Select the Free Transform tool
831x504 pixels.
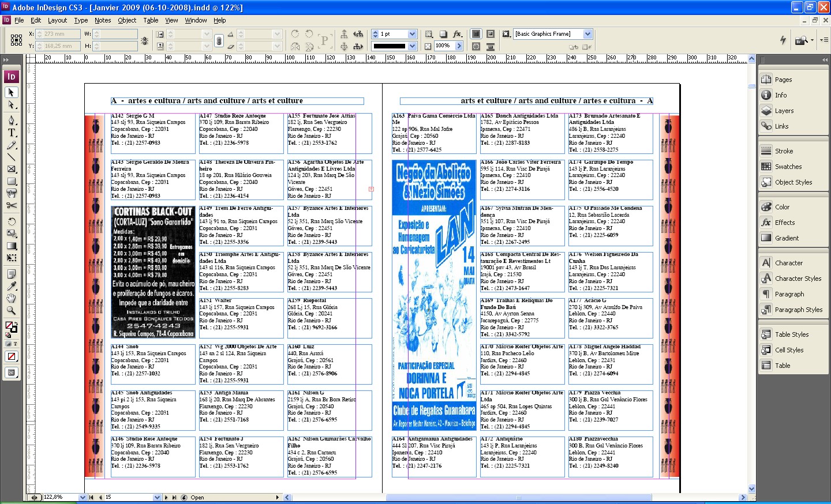(x=11, y=258)
